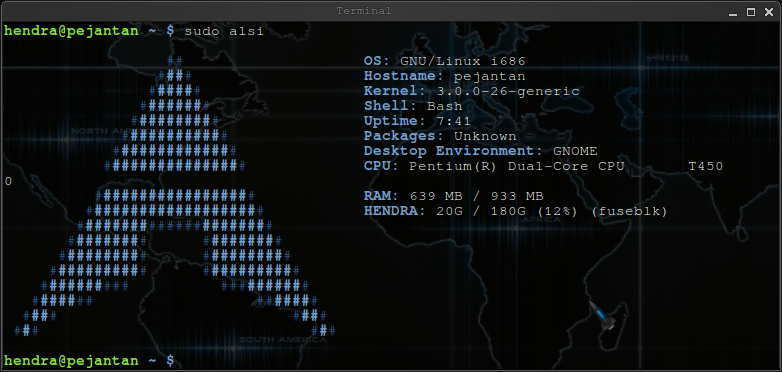Screen dimensions: 782x372
Task: Select the CPU: Pentium(R) Dual-Core line
Action: pos(544,166)
